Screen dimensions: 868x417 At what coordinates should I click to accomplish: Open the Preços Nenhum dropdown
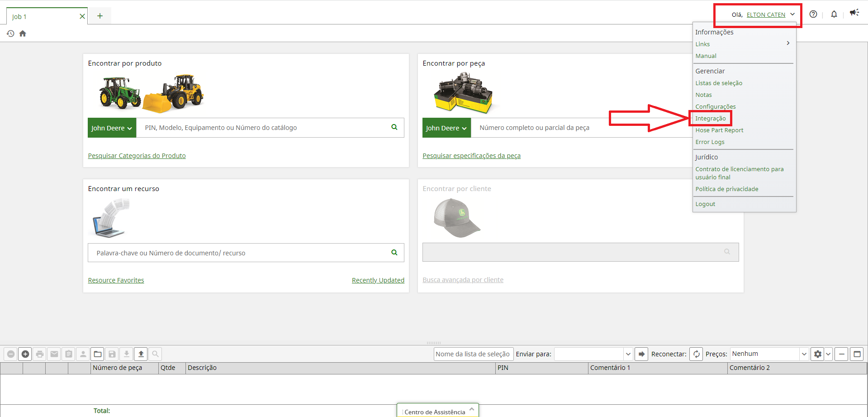[x=804, y=354]
